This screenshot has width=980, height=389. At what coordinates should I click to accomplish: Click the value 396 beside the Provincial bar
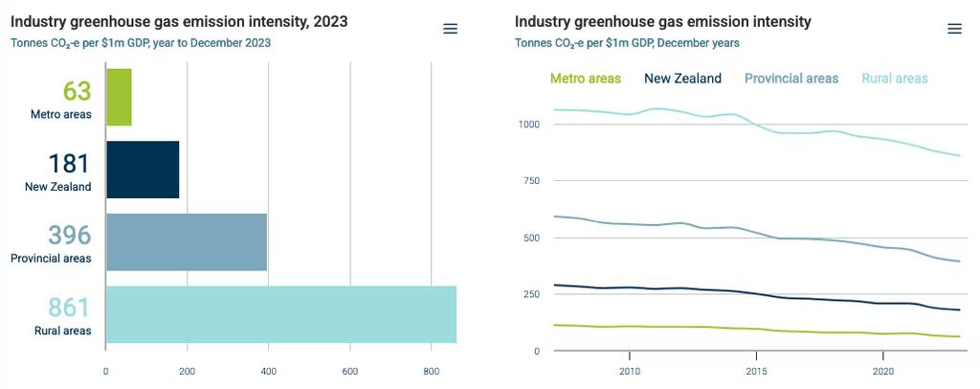[69, 236]
